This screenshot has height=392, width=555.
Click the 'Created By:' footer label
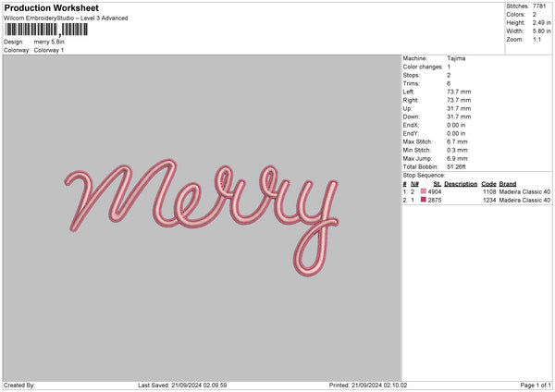[19, 386]
